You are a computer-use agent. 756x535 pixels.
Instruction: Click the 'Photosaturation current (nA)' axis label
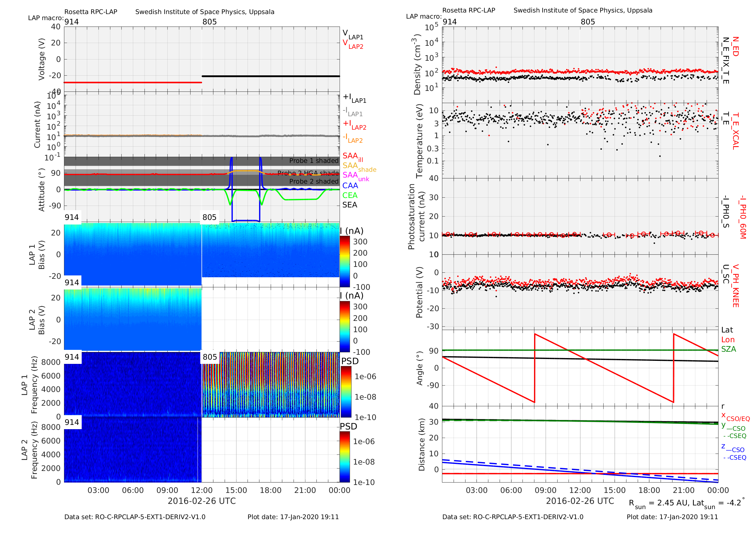(416, 217)
